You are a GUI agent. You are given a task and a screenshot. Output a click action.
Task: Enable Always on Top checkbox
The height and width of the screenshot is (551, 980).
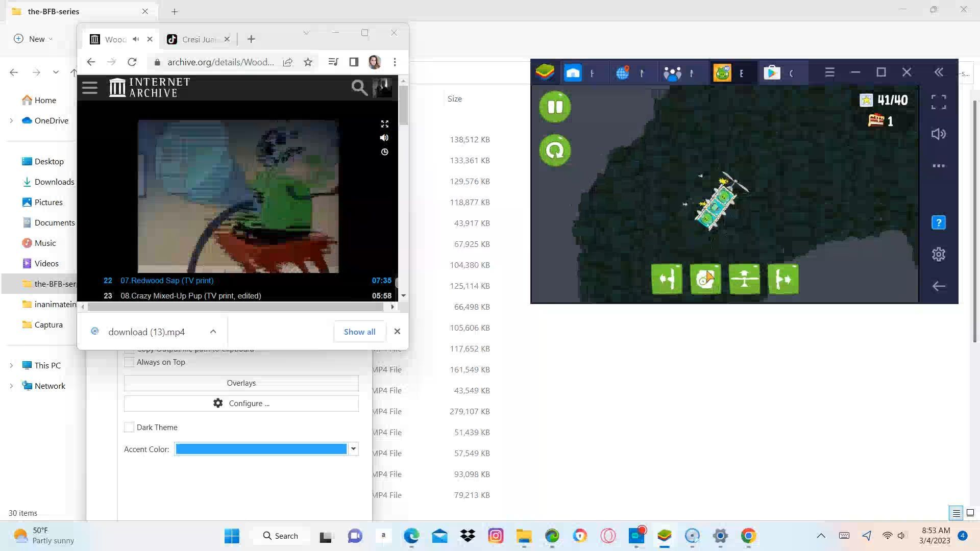tap(129, 362)
